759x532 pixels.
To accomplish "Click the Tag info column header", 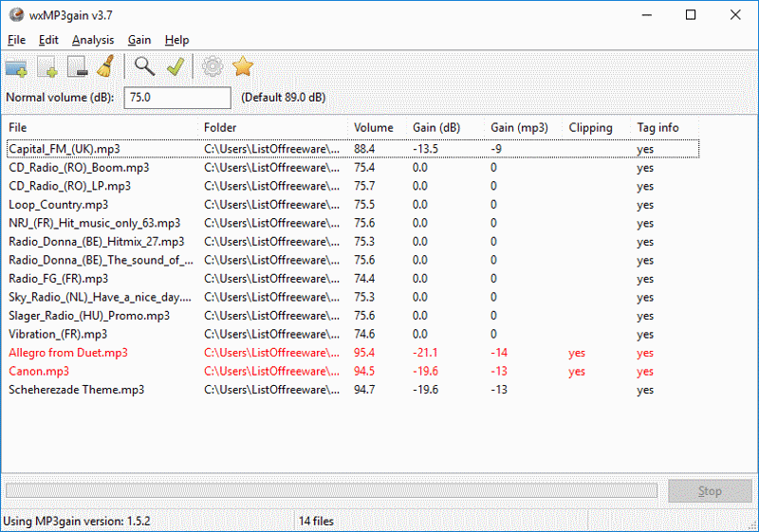I will coord(665,128).
